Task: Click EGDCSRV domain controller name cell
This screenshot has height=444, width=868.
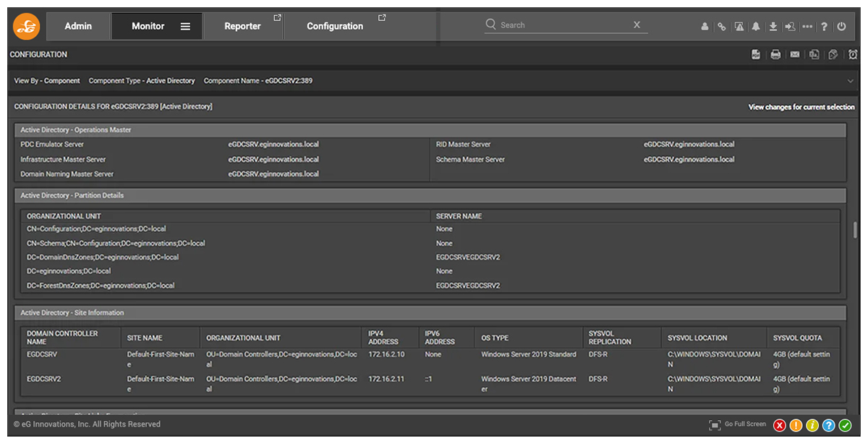Action: point(42,355)
